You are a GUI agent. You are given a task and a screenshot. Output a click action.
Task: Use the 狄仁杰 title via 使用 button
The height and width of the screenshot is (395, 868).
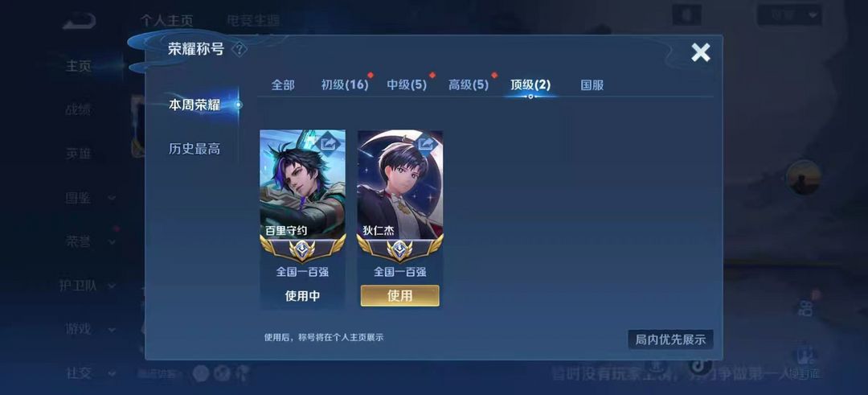click(399, 296)
